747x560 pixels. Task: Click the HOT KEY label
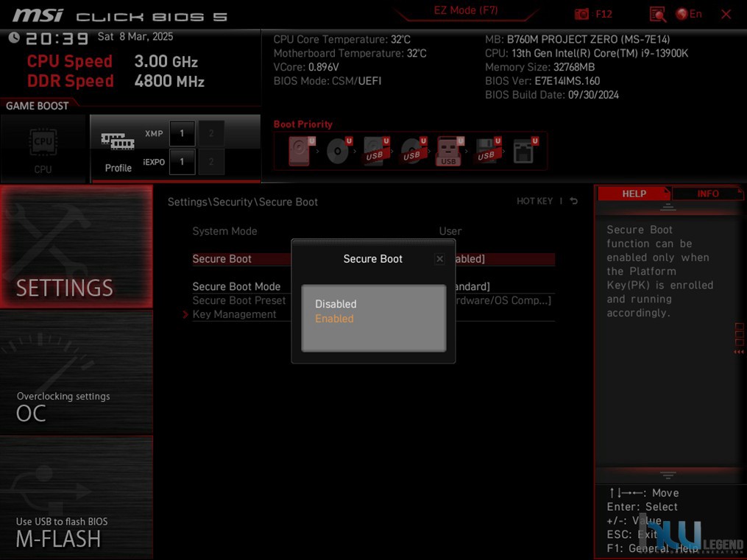534,201
